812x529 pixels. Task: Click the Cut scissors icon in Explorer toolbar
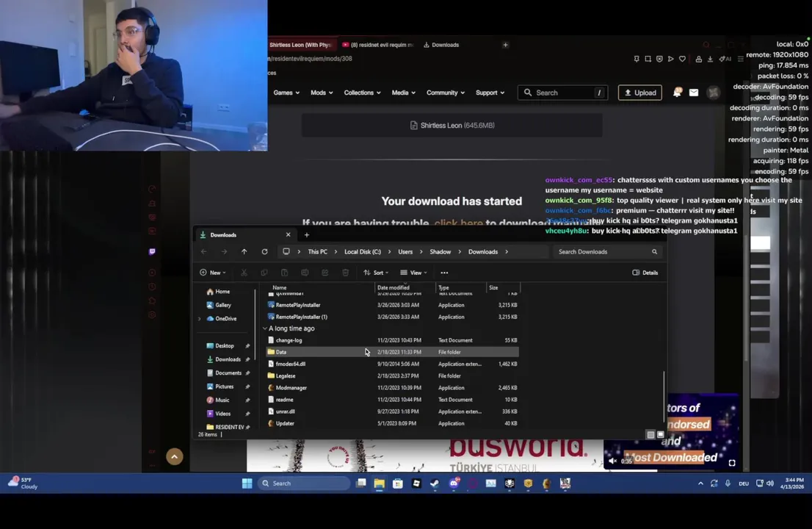244,273
